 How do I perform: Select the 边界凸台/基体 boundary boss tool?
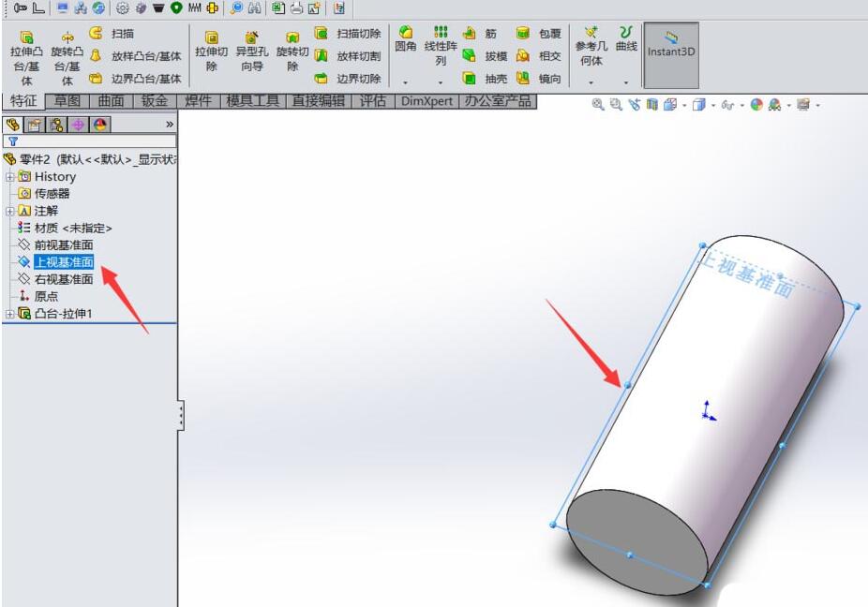(136, 79)
